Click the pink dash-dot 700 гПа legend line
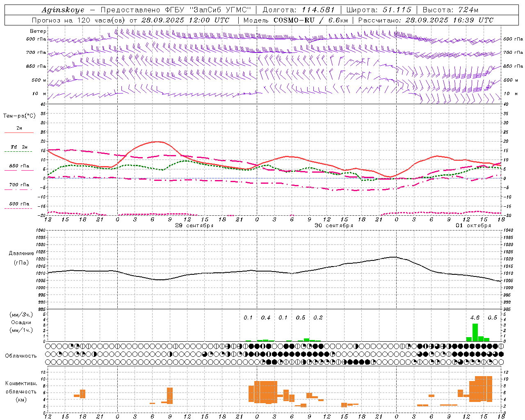The height and width of the screenshot is (420, 525). pos(18,189)
